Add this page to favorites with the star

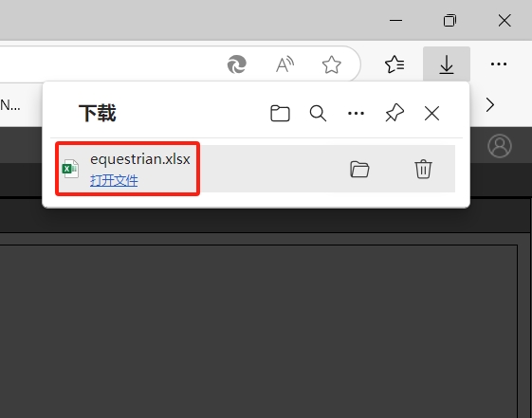(331, 64)
